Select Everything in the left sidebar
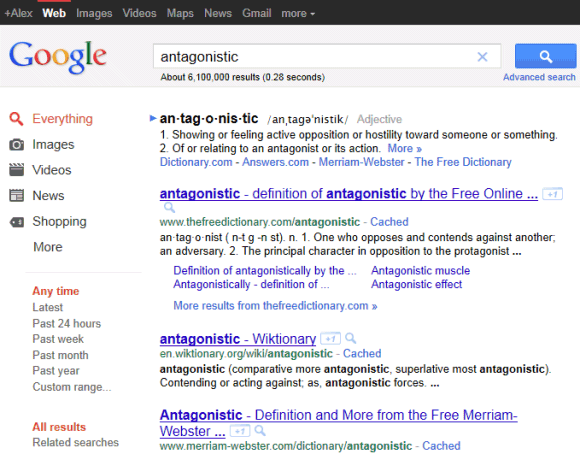The width and height of the screenshot is (580, 454). (63, 119)
